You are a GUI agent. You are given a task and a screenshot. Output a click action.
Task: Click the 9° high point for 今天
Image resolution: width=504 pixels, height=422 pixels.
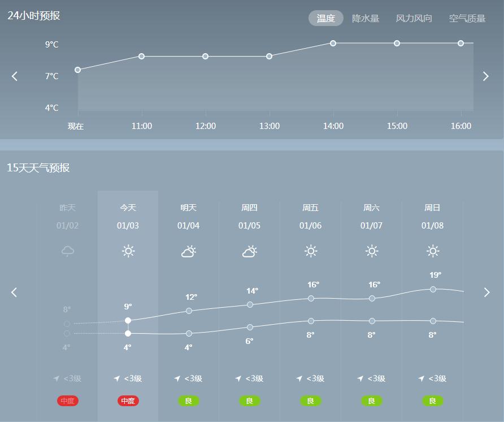click(x=128, y=320)
